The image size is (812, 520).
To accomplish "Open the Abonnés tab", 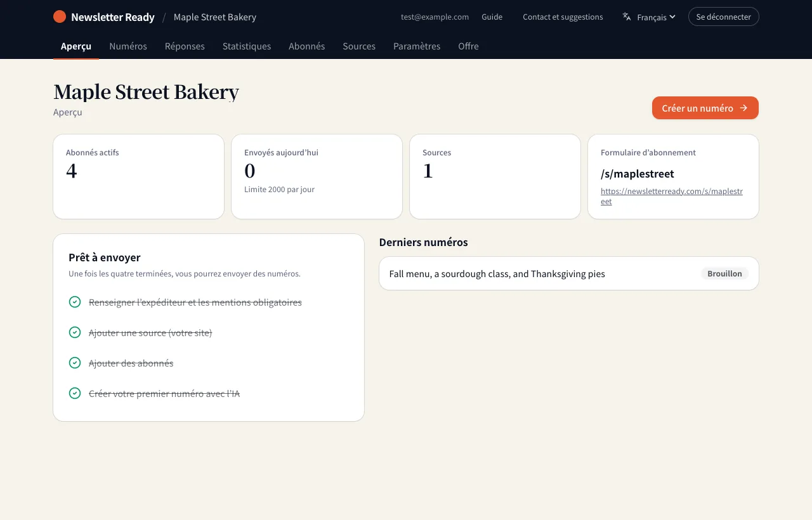I will pyautogui.click(x=307, y=46).
